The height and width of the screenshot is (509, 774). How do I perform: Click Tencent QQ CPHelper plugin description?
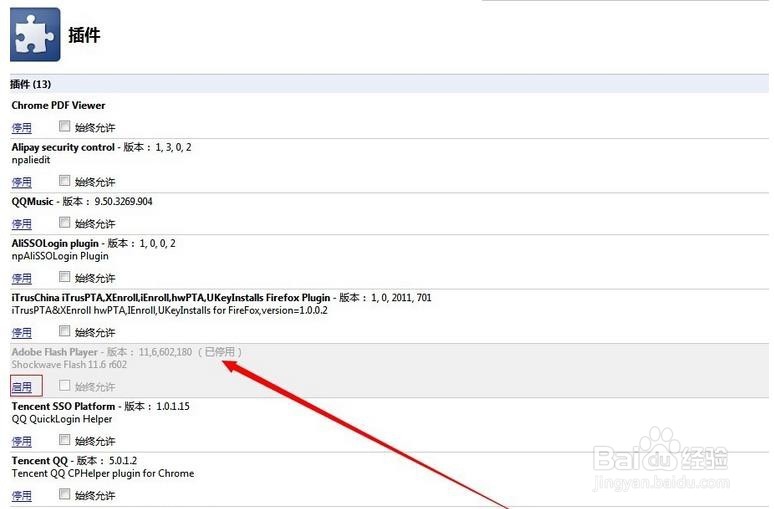click(x=103, y=473)
